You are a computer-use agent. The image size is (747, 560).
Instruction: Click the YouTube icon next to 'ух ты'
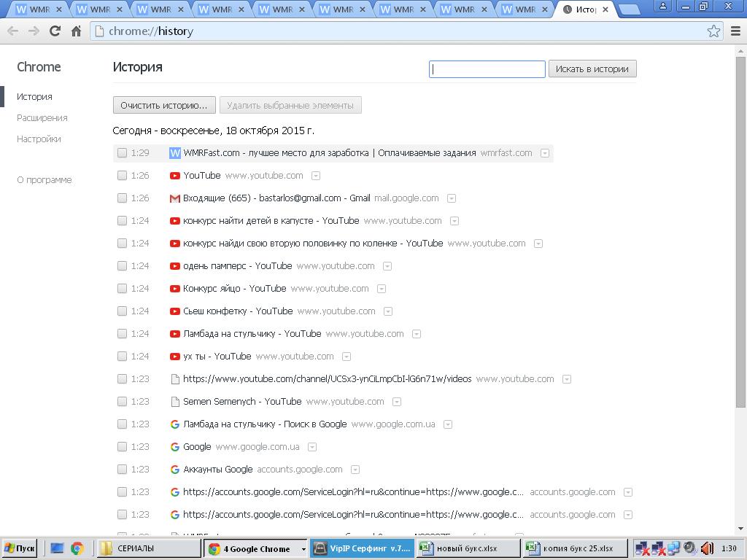pos(175,356)
